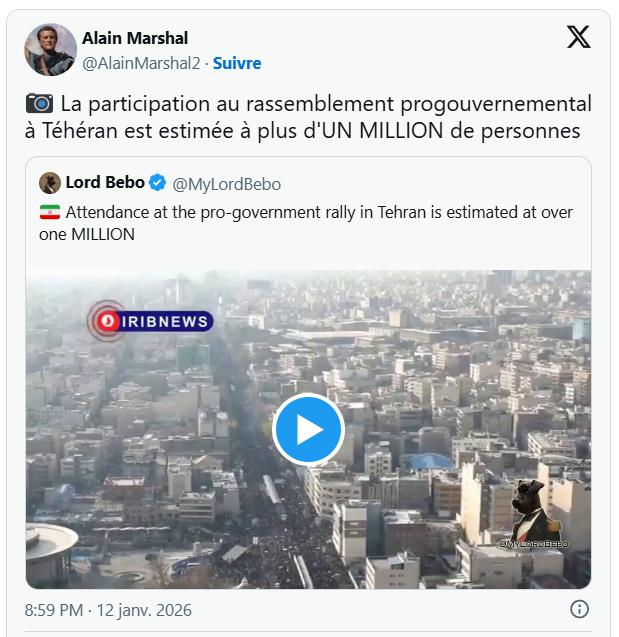Open the quoted tweet's English text

click(308, 223)
